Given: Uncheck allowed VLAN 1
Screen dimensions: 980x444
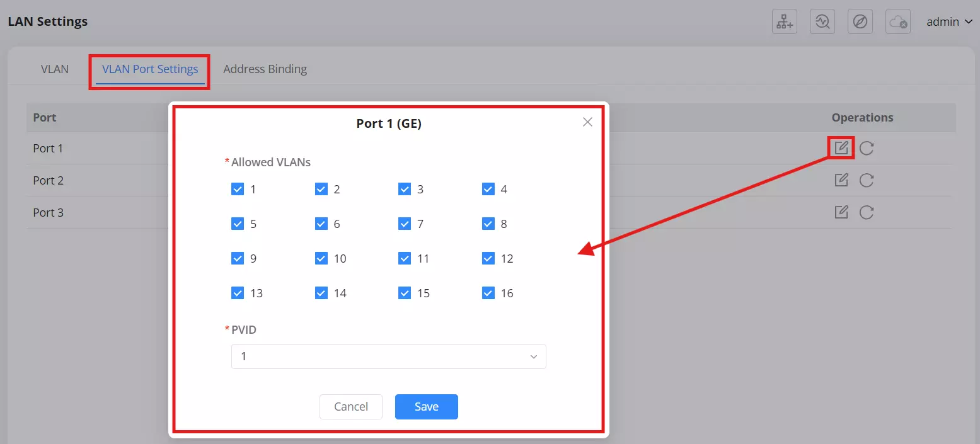Looking at the screenshot, I should tap(238, 189).
